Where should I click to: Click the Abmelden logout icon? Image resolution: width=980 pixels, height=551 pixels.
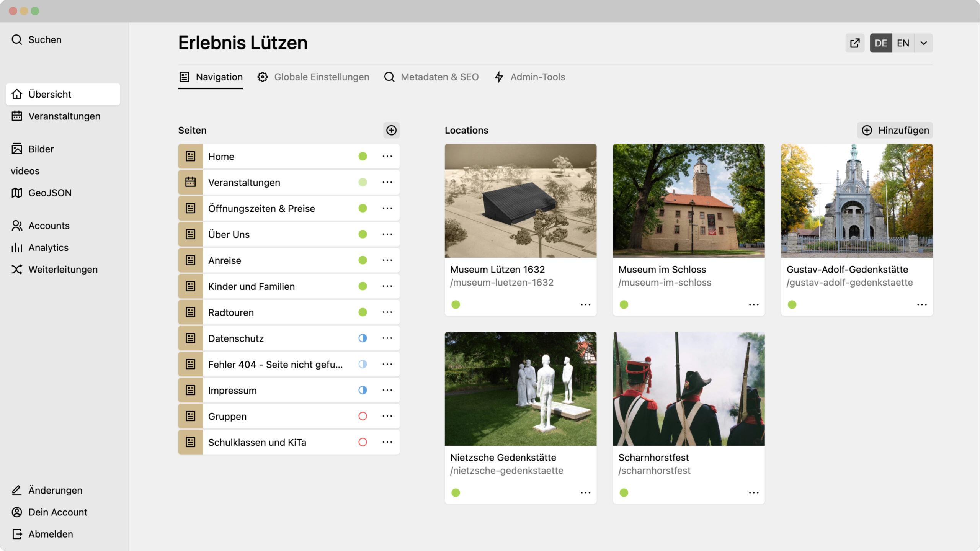(x=17, y=534)
